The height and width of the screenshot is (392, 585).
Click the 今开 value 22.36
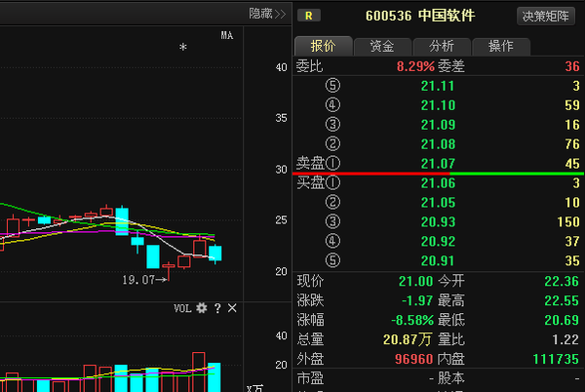[562, 281]
